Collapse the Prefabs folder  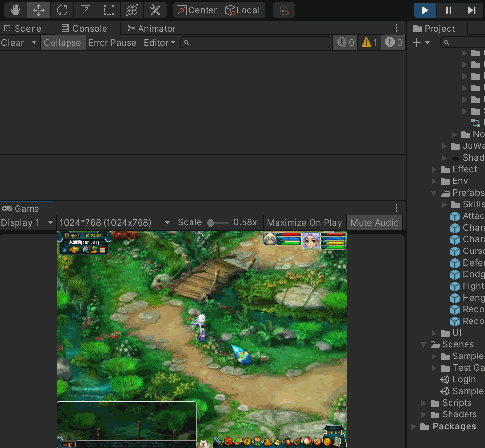(434, 193)
